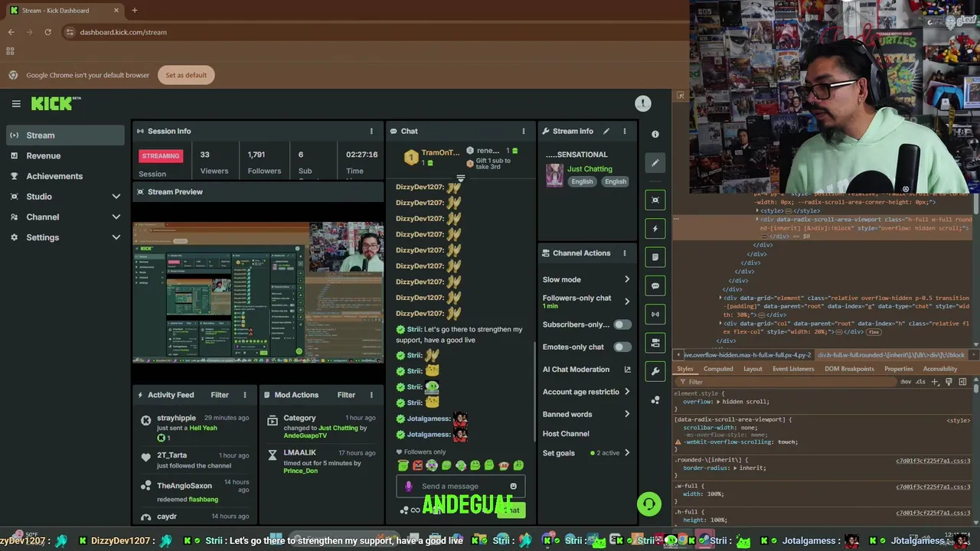Click the .cls button in DevTools
Viewport: 980px width, 551px height.
pos(921,382)
